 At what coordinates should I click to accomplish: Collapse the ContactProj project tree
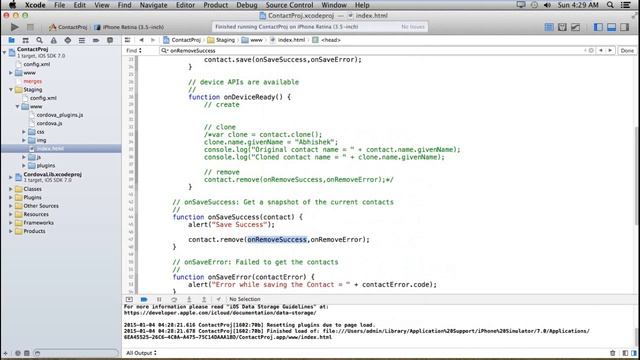click(4, 52)
